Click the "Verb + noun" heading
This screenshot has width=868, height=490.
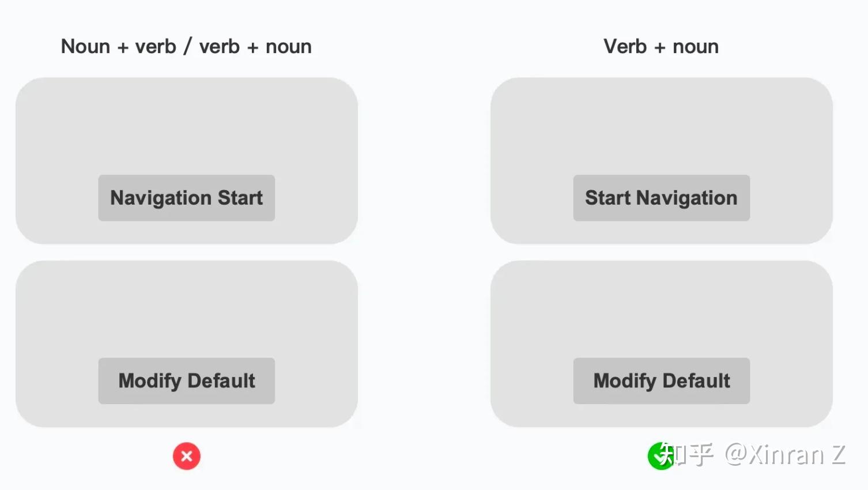661,46
